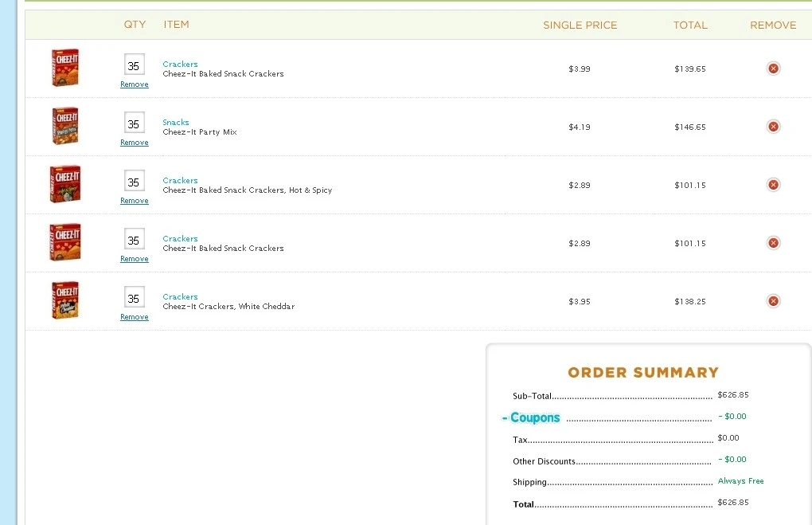Image resolution: width=812 pixels, height=525 pixels.
Task: Open the thumbnail of the $3.99 Baked Snack Crackers
Action: click(x=65, y=68)
